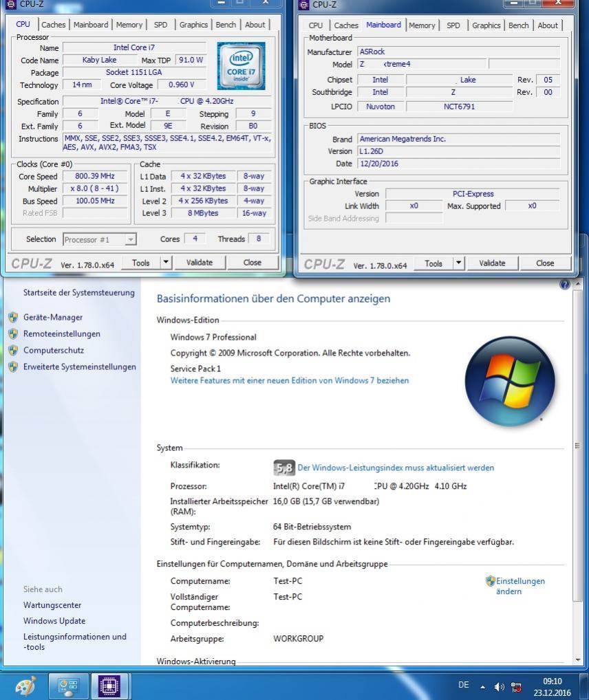Click Close button in the CPU-Z mainboard window
Image resolution: width=589 pixels, height=700 pixels.
pyautogui.click(x=545, y=263)
